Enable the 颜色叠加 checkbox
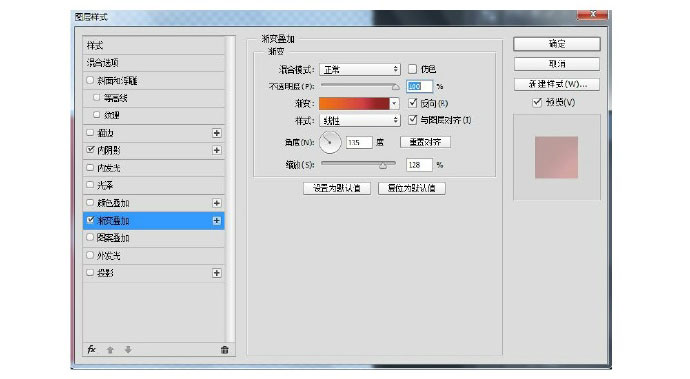Viewport: 690px width, 379px height. (90, 202)
